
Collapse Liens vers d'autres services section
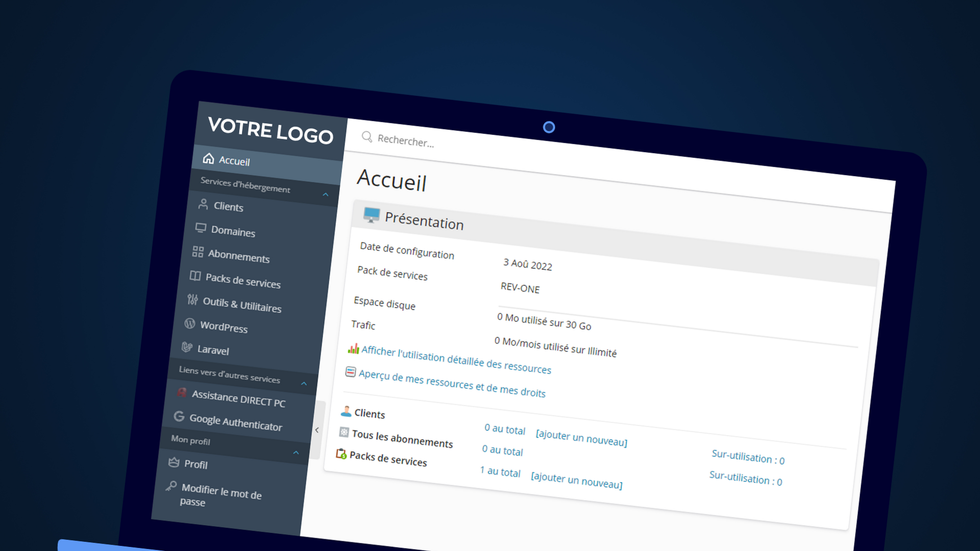(304, 383)
